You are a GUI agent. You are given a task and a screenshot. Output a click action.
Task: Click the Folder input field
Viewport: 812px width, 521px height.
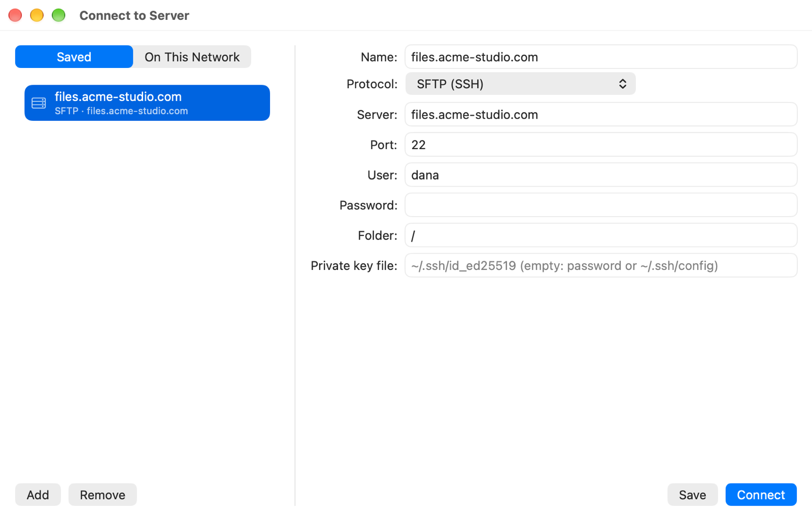(x=601, y=235)
